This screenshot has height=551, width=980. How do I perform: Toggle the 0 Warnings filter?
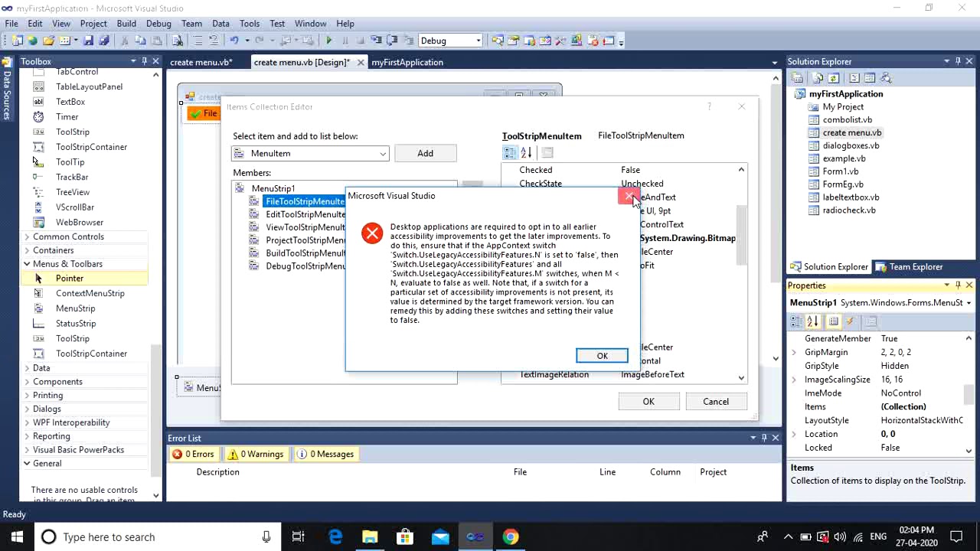tap(256, 454)
